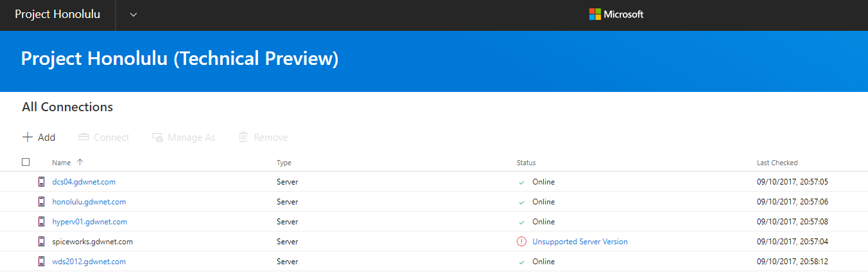Open the dcs04.gdwnet.com connection link

pyautogui.click(x=84, y=182)
